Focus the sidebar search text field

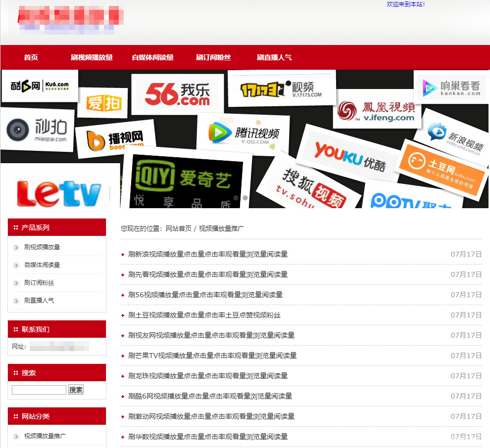[x=39, y=390]
